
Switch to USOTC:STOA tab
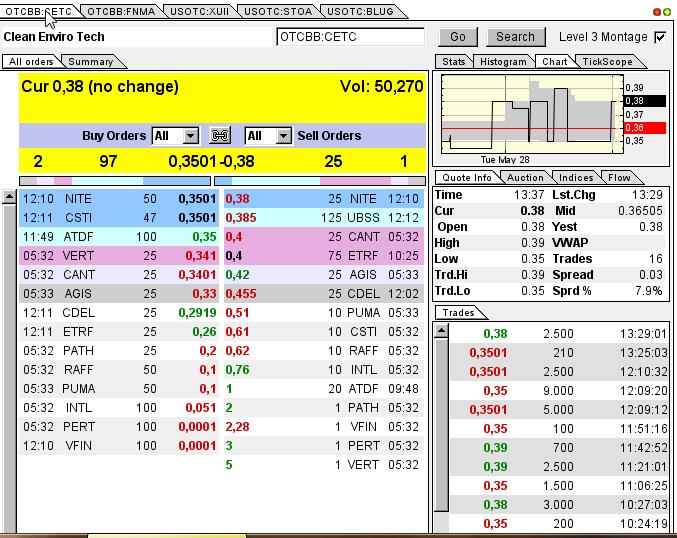[278, 12]
